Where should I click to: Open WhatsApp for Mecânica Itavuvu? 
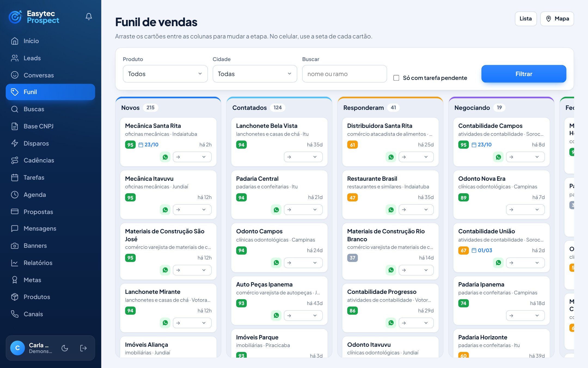click(165, 210)
